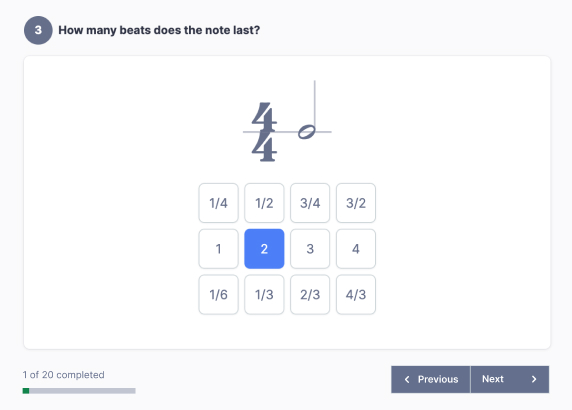Choose the 4/3 beats answer
This screenshot has width=572, height=410.
(x=356, y=294)
